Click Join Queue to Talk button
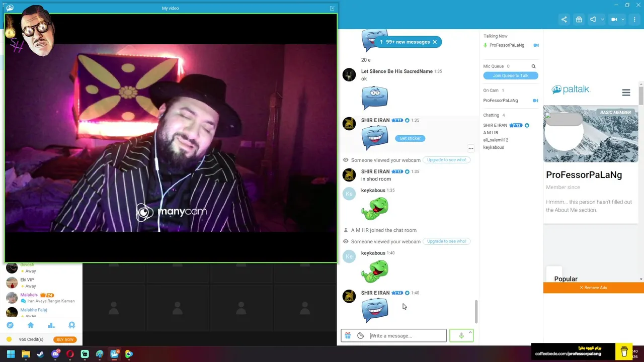Screen dimensions: 644x362 click(511, 75)
